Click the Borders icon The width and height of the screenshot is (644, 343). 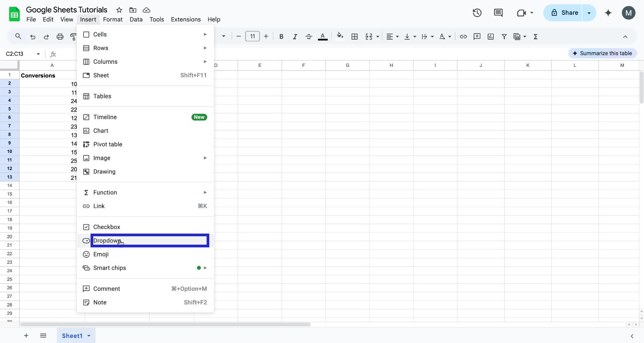click(355, 37)
